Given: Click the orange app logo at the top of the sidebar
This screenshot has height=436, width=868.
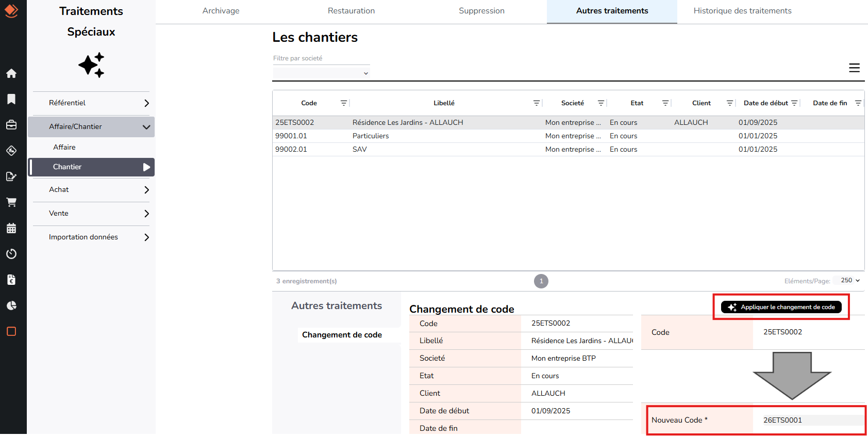Looking at the screenshot, I should point(11,10).
